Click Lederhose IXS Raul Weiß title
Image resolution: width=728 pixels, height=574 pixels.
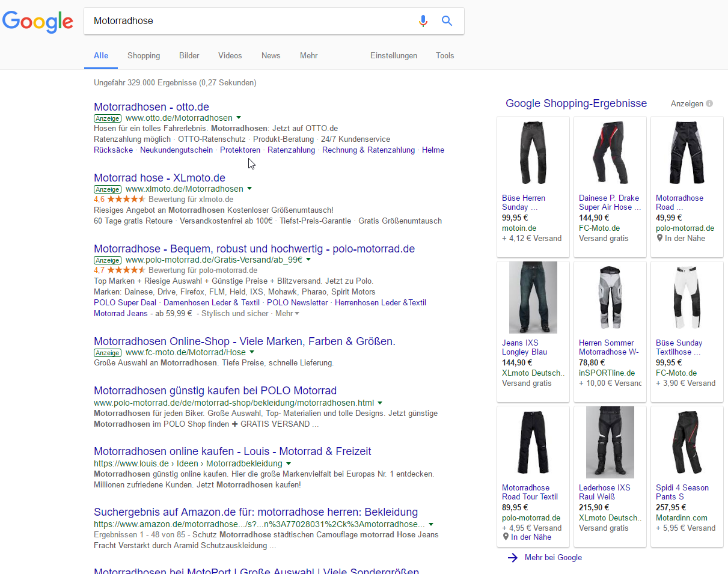(x=605, y=492)
